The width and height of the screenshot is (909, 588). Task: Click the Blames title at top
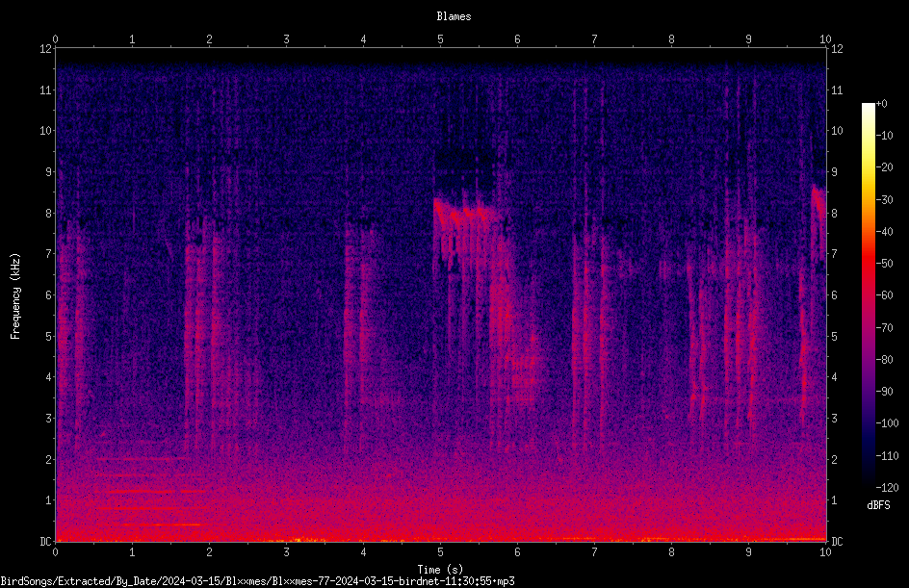(454, 16)
